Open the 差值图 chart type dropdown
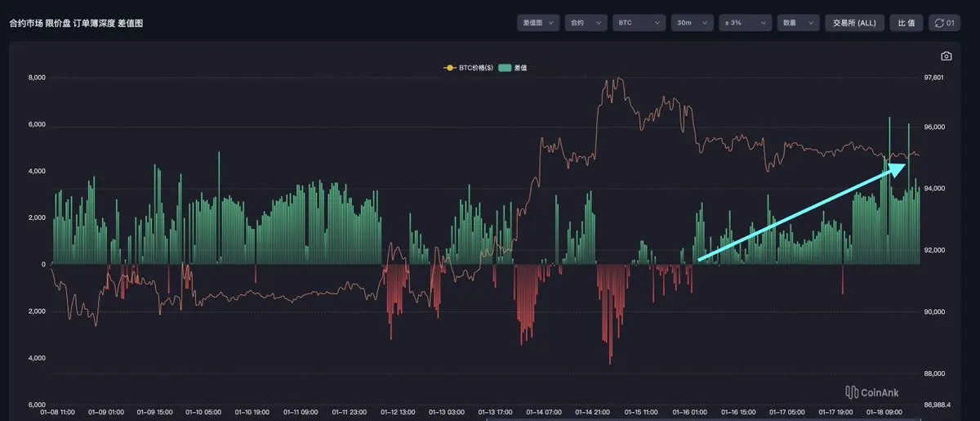The image size is (980, 421). [x=539, y=23]
